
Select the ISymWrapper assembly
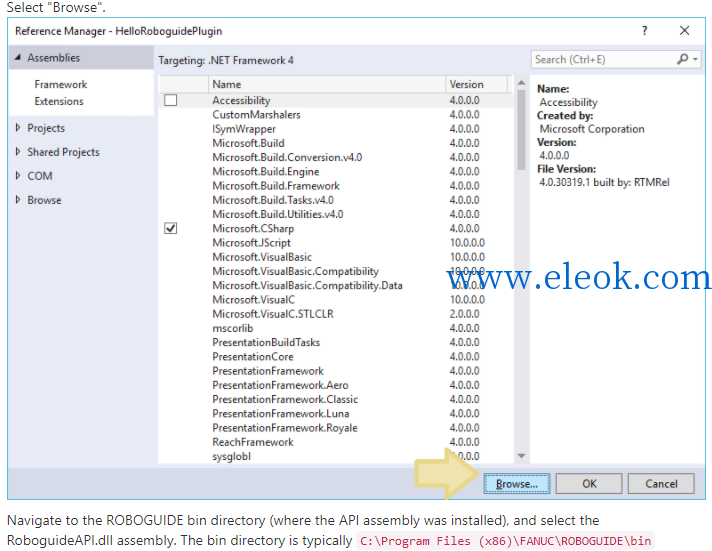tap(336, 129)
